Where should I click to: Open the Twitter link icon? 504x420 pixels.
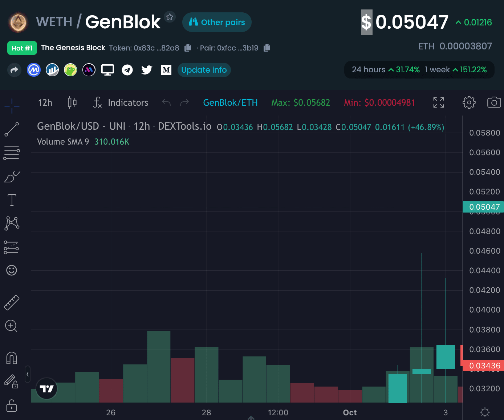tap(147, 70)
